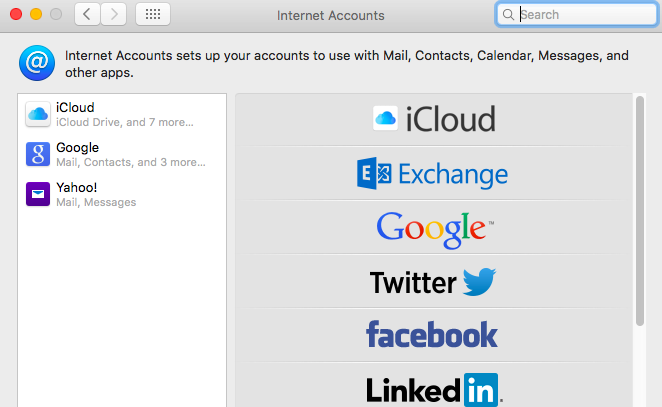The height and width of the screenshot is (407, 662).
Task: Click the blue Google g icon
Action: 38,154
